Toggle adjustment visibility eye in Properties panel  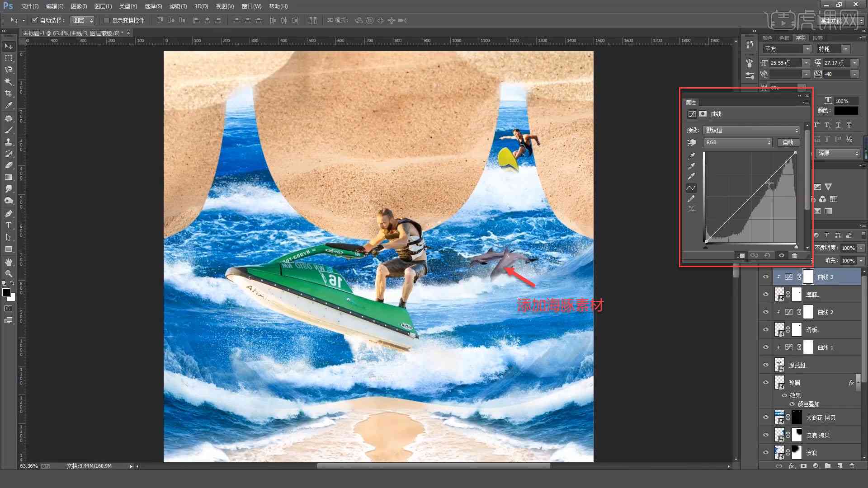781,256
